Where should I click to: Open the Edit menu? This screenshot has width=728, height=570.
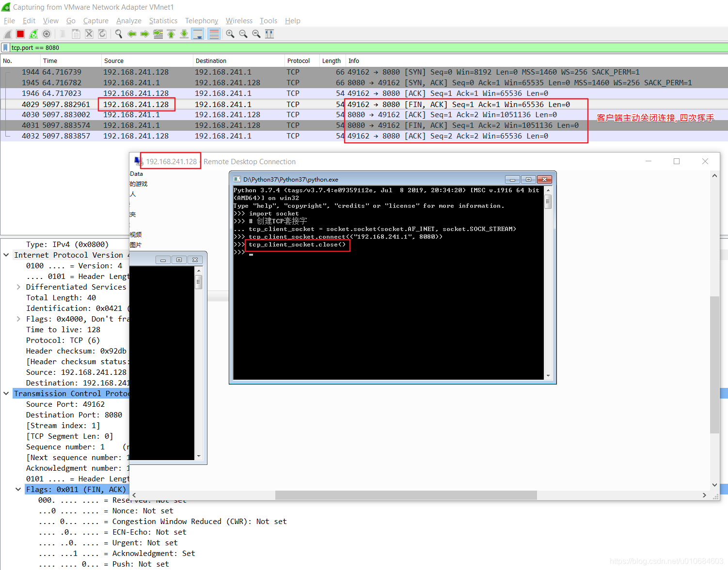(x=29, y=21)
